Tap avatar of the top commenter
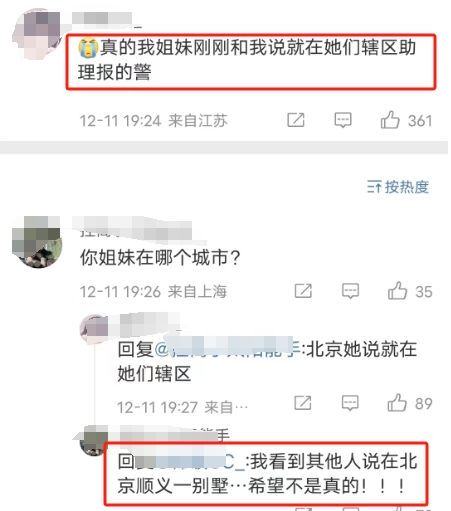The width and height of the screenshot is (451, 511). pyautogui.click(x=37, y=34)
